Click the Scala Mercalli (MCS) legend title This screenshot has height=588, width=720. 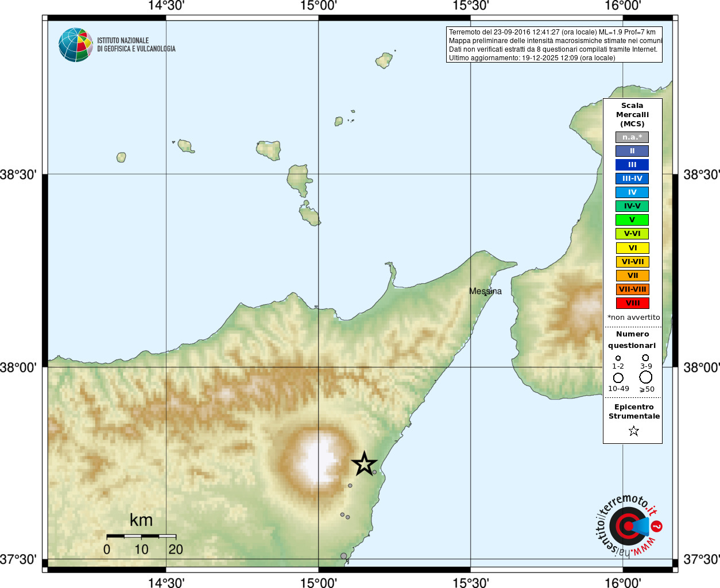[633, 114]
